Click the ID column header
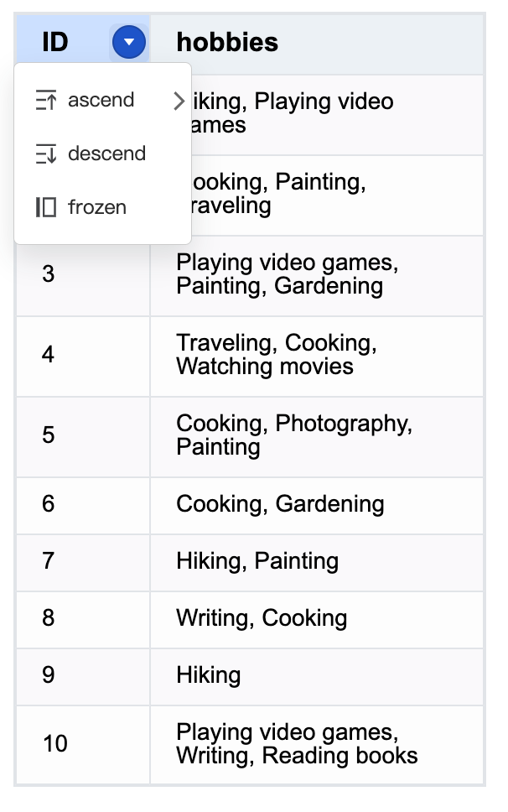508x812 pixels. (x=83, y=44)
